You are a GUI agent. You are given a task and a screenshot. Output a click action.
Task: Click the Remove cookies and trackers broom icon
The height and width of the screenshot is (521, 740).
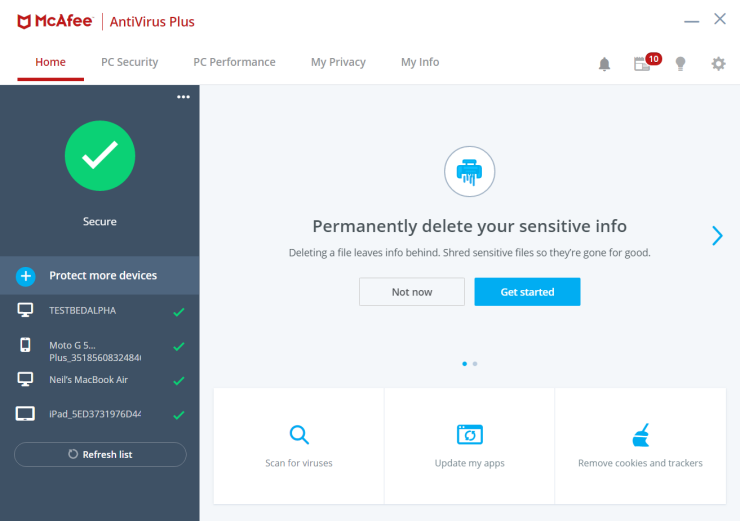point(640,435)
